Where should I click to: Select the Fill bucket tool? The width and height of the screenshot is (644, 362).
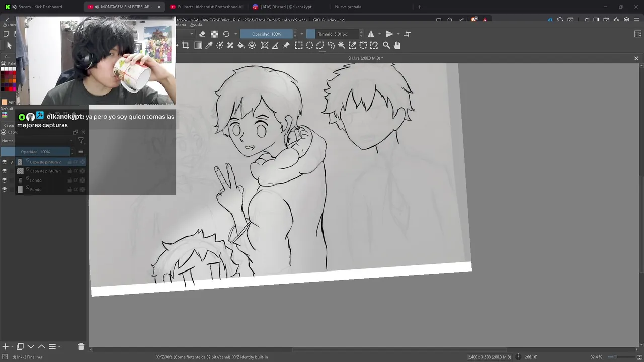[x=241, y=45]
